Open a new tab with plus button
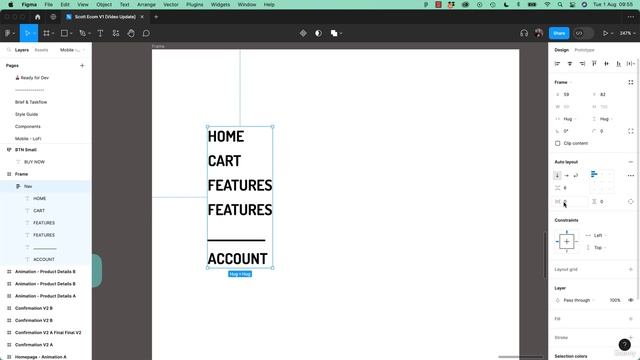The width and height of the screenshot is (640, 360). click(x=156, y=17)
